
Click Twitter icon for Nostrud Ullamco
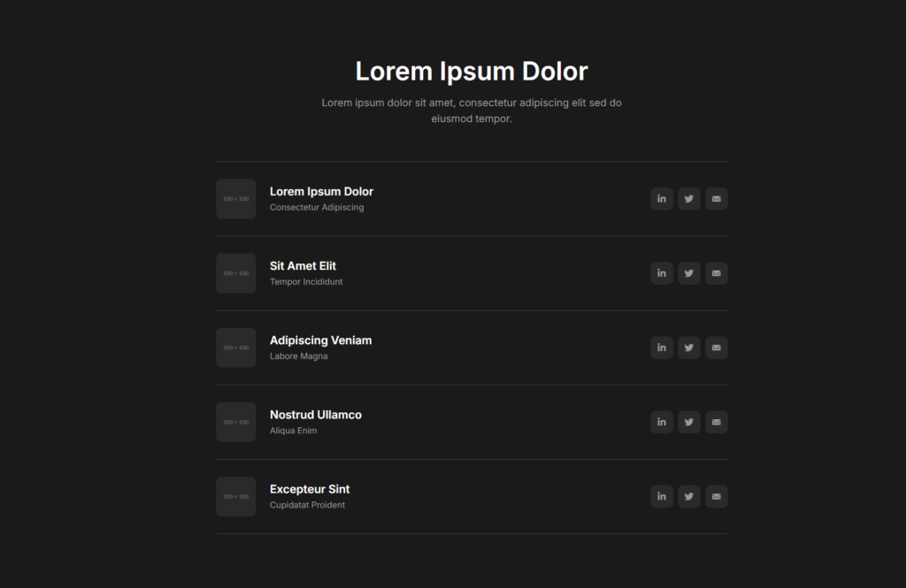pyautogui.click(x=688, y=423)
